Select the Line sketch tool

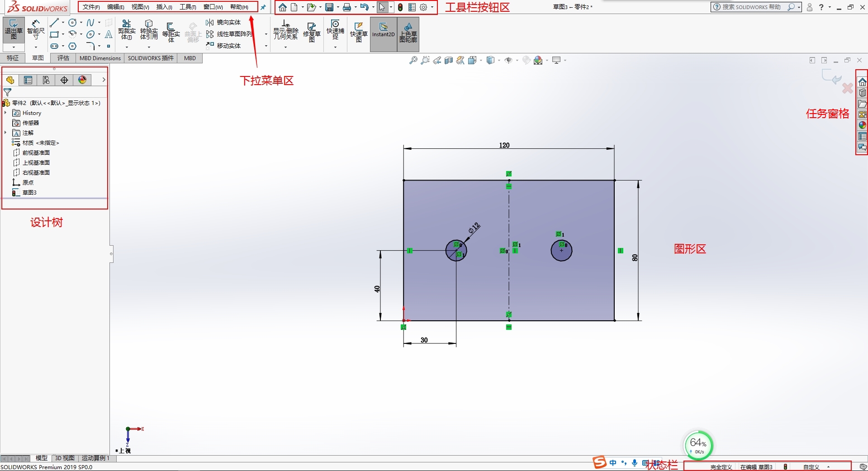(x=54, y=23)
